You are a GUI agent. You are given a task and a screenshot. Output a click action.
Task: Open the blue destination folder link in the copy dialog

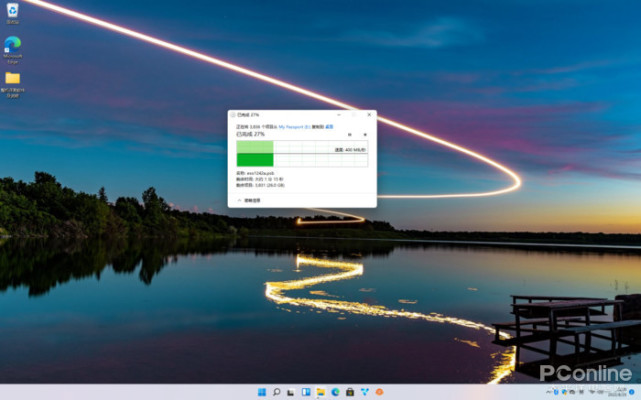[x=329, y=127]
